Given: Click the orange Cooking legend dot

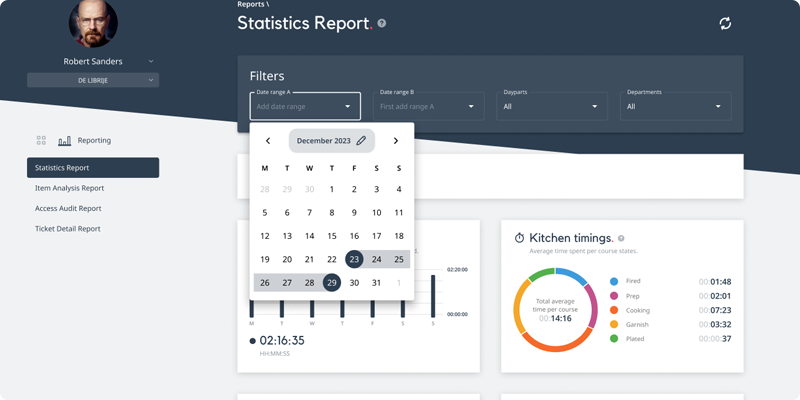Looking at the screenshot, I should pos(614,310).
